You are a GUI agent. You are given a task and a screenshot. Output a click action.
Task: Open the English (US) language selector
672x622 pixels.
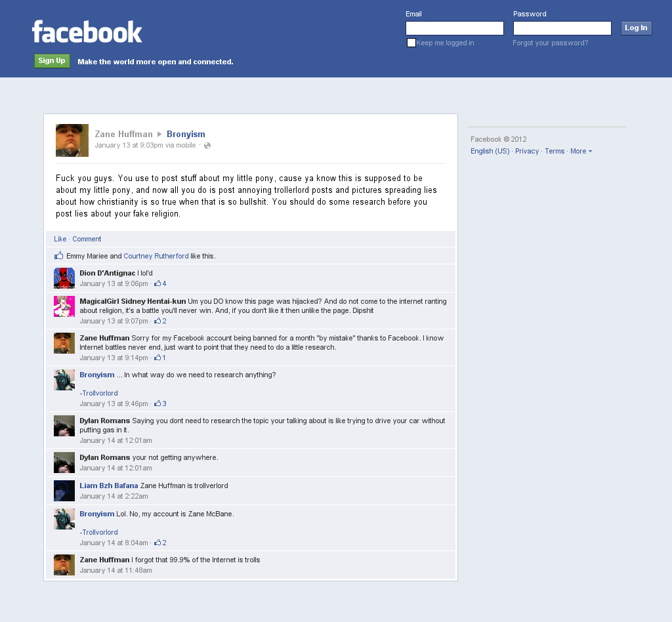[490, 151]
